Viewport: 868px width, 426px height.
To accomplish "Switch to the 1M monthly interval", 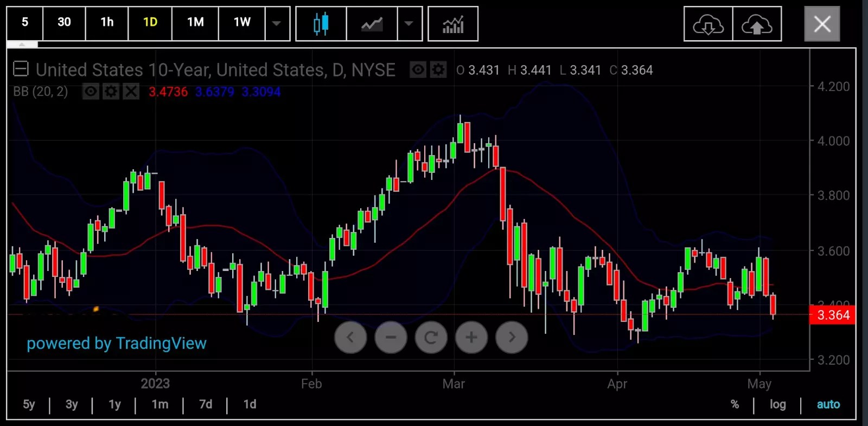I will (x=195, y=23).
